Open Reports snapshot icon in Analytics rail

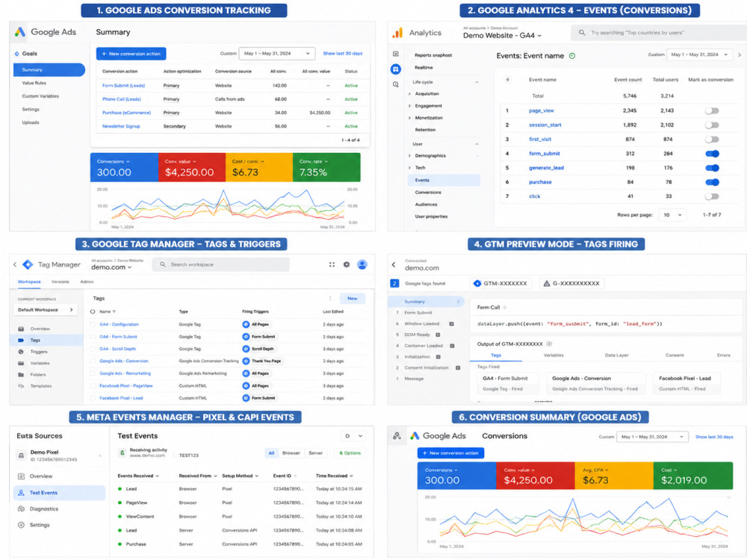(x=395, y=55)
